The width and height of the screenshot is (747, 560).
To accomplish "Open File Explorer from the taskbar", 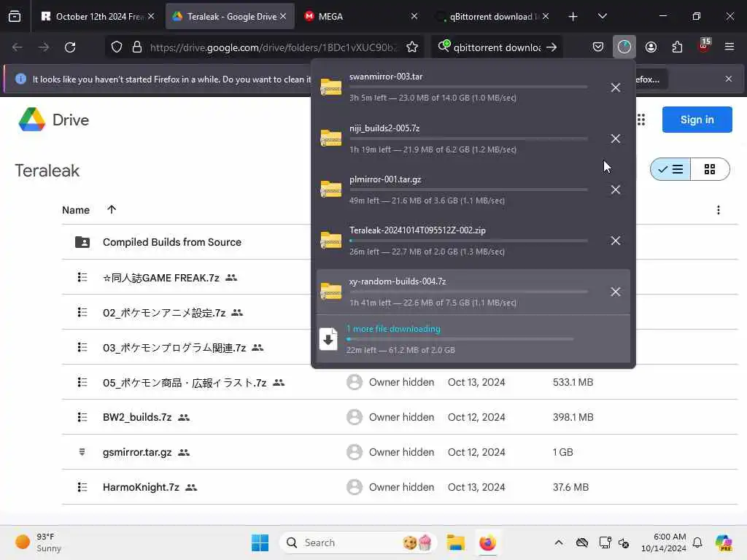I will 455,542.
